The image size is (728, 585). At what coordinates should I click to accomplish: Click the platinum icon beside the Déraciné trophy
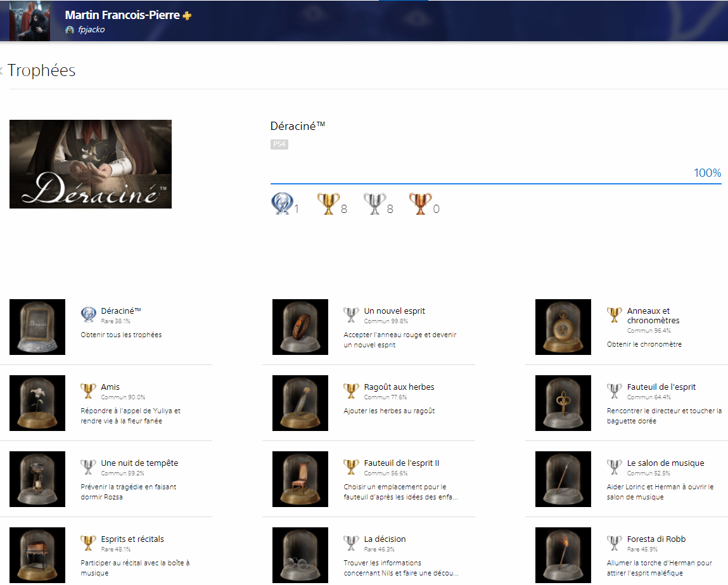[88, 314]
